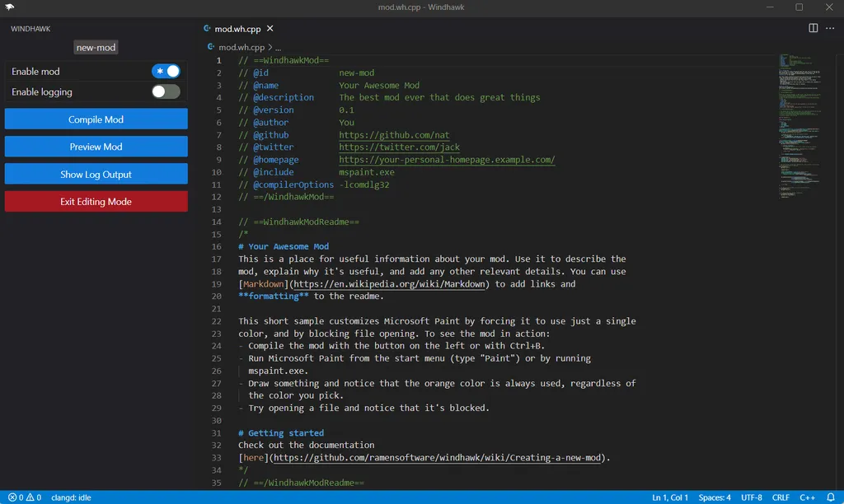This screenshot has width=844, height=504.
Task: Open Show Log Output
Action: [96, 174]
